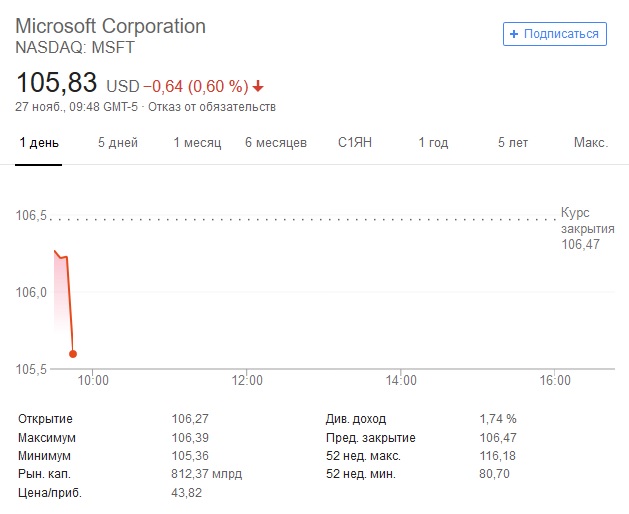Image resolution: width=629 pixels, height=514 pixels.
Task: Click the 106,0 y-axis label
Action: (31, 292)
